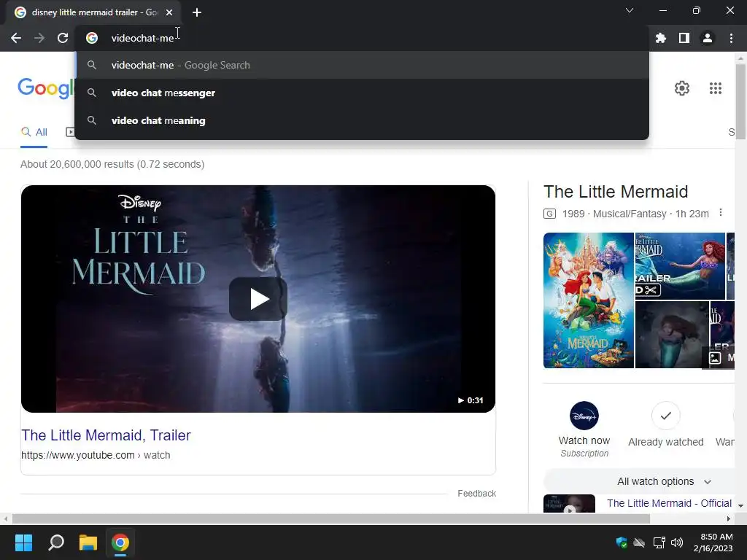Open the Windows Start menu

click(x=23, y=542)
